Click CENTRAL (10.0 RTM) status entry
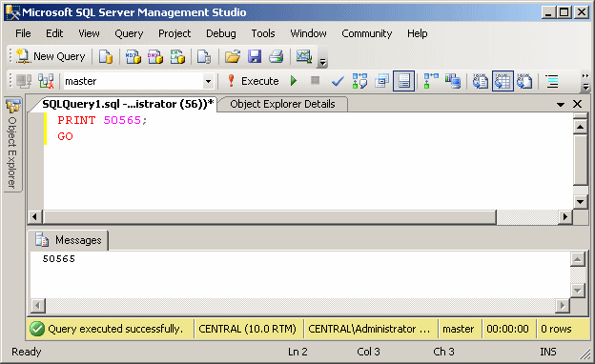595x364 pixels. [247, 329]
